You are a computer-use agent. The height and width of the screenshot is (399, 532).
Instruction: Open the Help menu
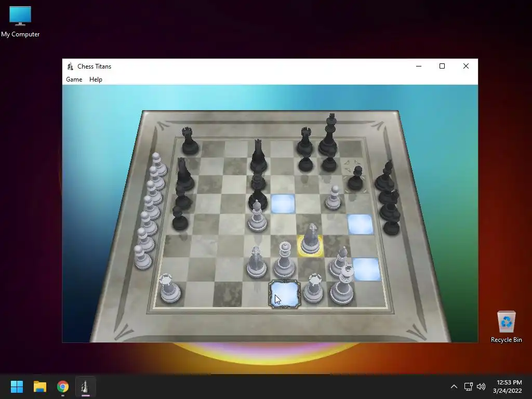96,79
